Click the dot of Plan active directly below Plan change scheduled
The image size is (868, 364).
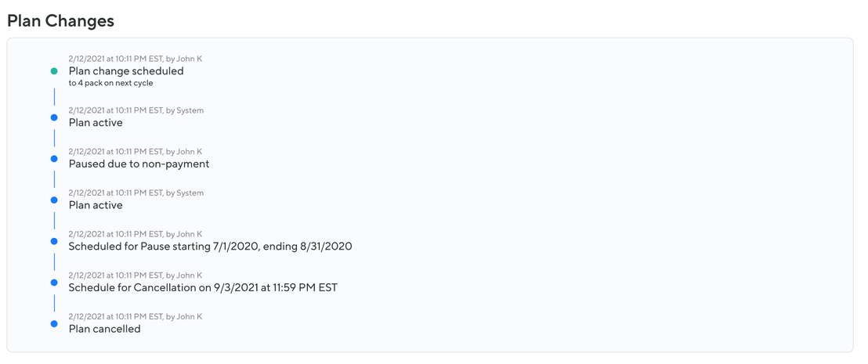[54, 117]
